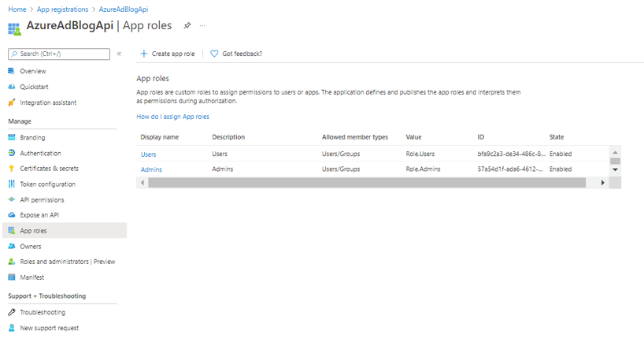Click the API permissions icon
Image resolution: width=644 pixels, height=346 pixels.
pos(12,199)
